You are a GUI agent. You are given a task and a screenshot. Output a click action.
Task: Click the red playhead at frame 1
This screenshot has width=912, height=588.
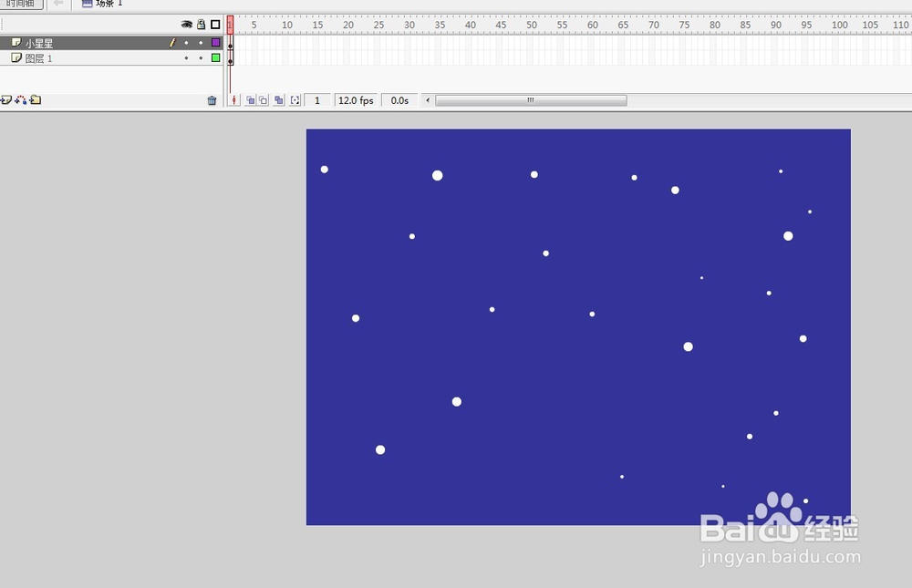pos(231,25)
